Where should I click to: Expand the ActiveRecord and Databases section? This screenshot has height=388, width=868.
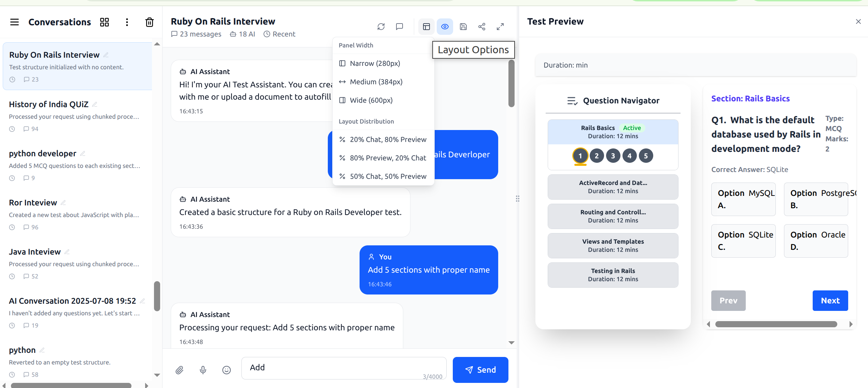[x=613, y=187]
